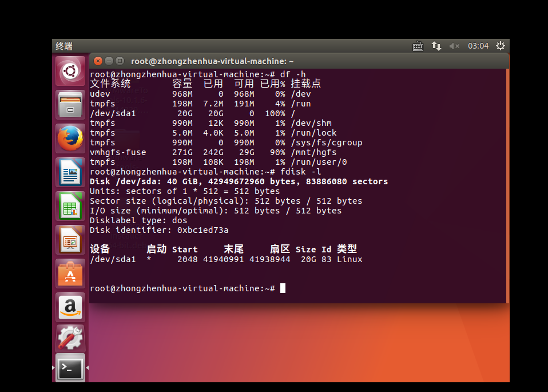
Task: Close the terminal window
Action: pyautogui.click(x=98, y=61)
